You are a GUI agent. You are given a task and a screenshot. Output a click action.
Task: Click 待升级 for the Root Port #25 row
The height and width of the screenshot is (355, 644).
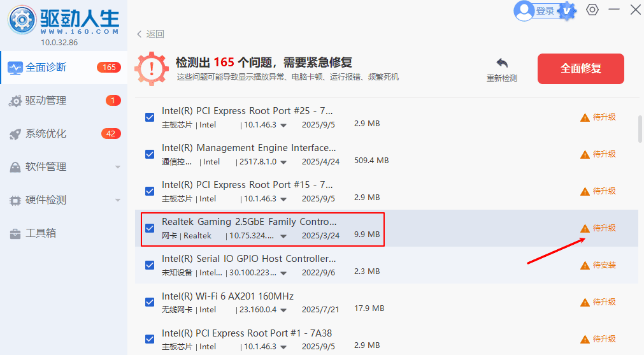(604, 117)
